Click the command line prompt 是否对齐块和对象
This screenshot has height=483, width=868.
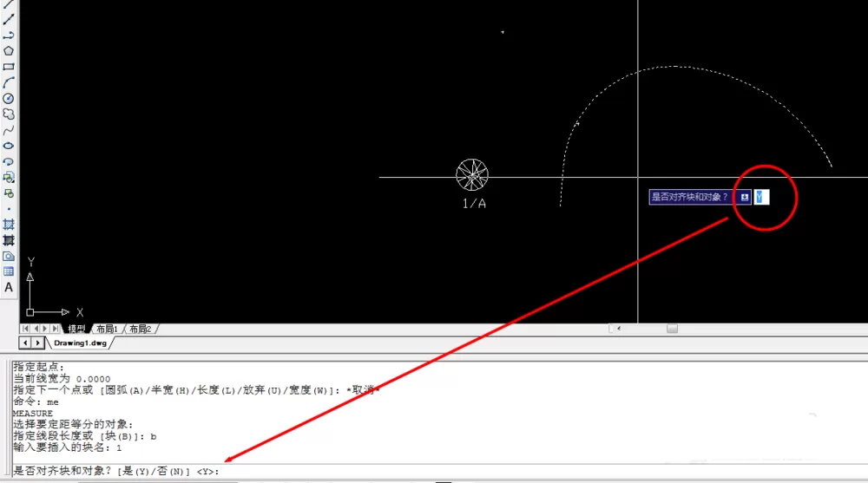[x=116, y=472]
